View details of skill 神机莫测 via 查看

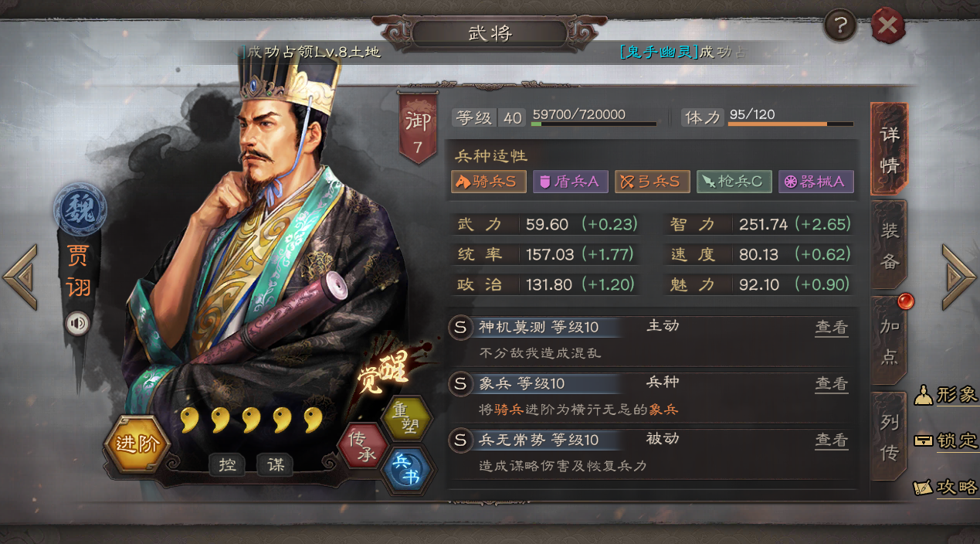click(832, 327)
